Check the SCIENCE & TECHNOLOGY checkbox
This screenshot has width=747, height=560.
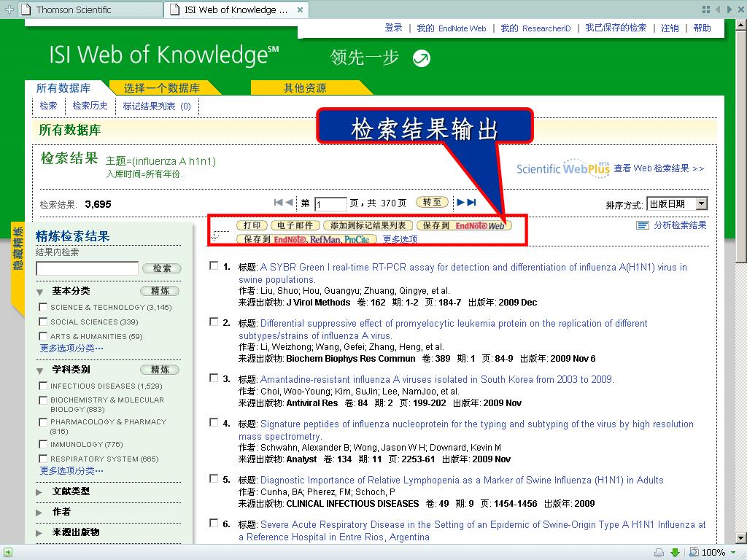pos(43,307)
